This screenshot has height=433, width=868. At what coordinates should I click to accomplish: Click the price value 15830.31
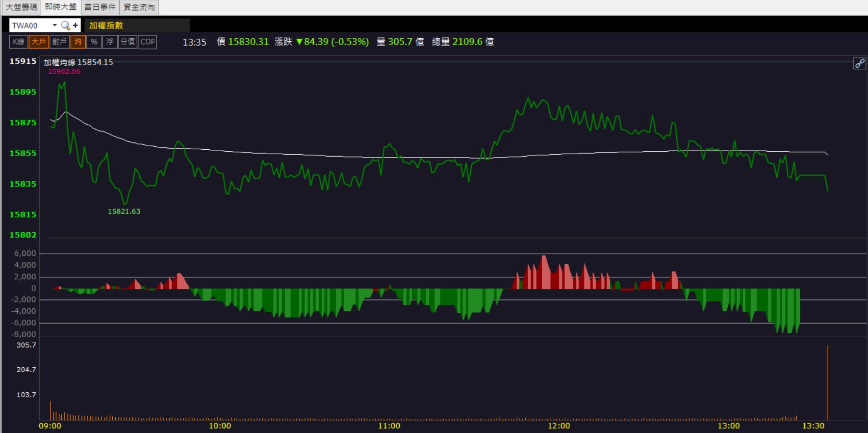pyautogui.click(x=249, y=42)
